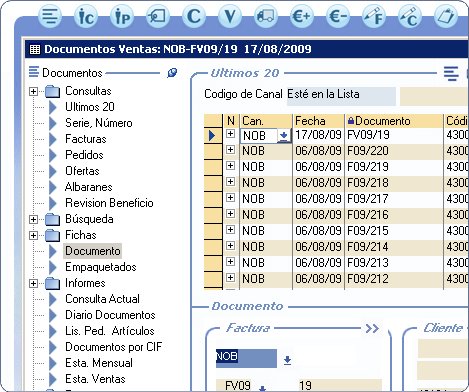
Task: Click the Fichas folder icon
Action: [52, 235]
